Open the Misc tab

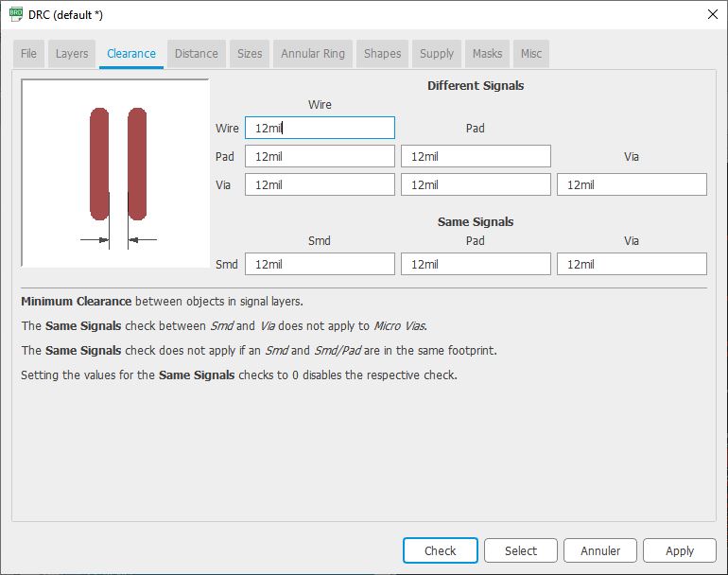pos(531,54)
